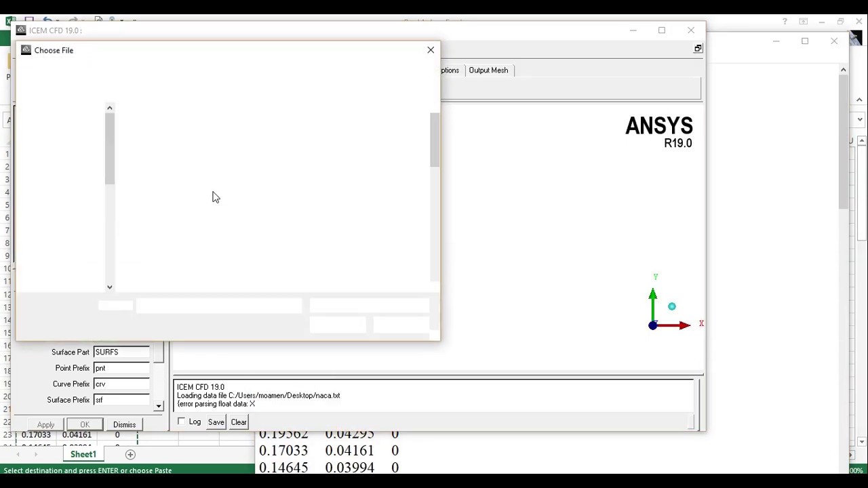Close the ICEM CFD 19.0 window

691,30
